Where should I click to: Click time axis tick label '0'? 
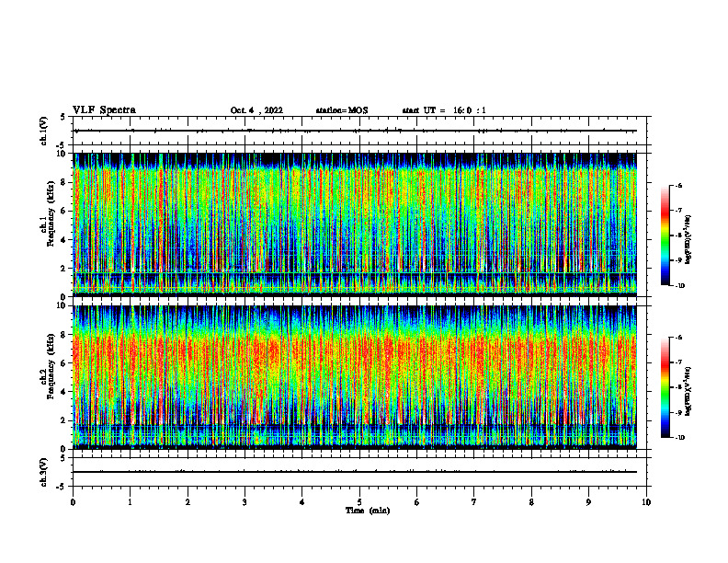(x=73, y=502)
